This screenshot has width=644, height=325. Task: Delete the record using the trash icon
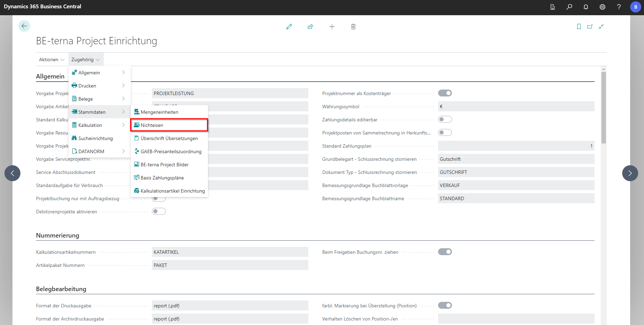tap(353, 27)
